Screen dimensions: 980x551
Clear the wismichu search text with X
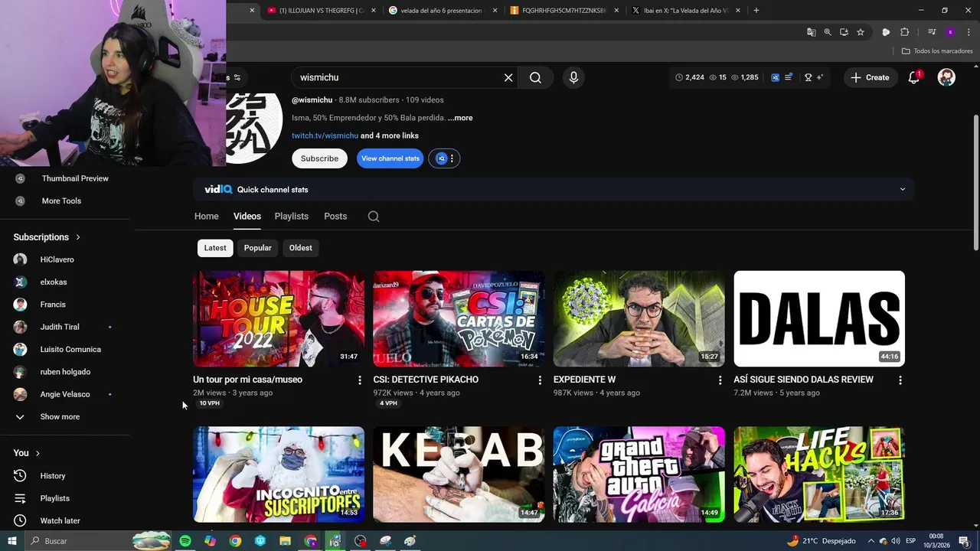(x=508, y=77)
